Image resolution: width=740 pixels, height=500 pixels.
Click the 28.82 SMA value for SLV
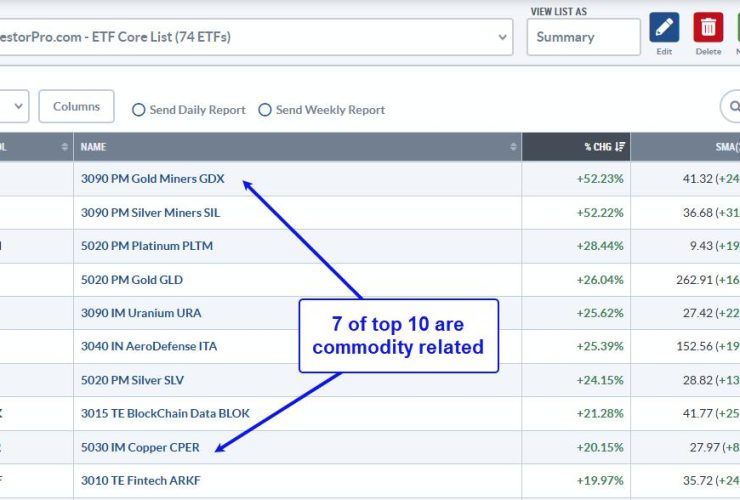[697, 380]
